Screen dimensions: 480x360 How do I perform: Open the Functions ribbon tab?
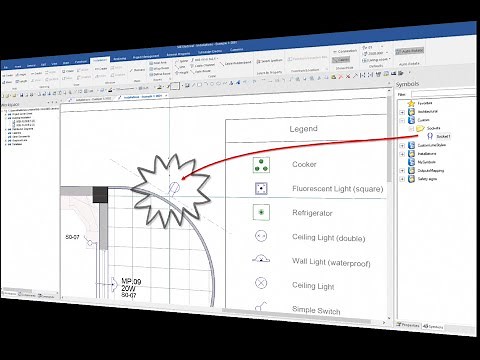tap(81, 62)
